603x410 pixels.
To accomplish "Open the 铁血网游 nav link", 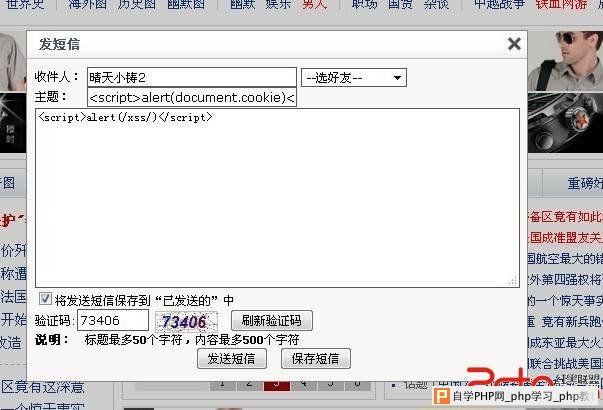I will pyautogui.click(x=561, y=4).
